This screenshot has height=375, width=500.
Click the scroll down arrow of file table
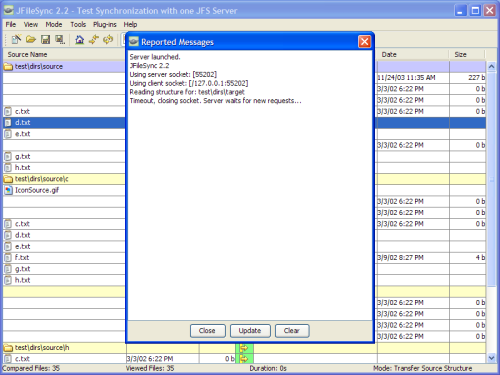[491, 358]
